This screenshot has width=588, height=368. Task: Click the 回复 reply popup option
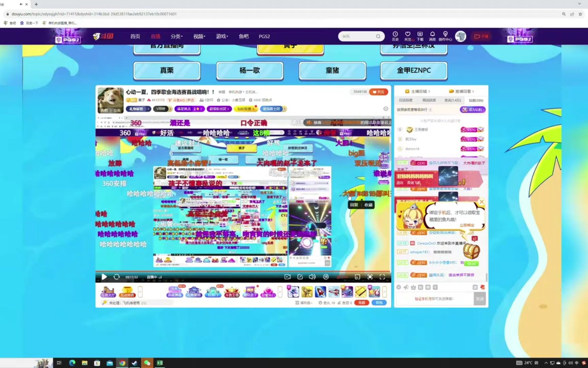[x=354, y=205]
